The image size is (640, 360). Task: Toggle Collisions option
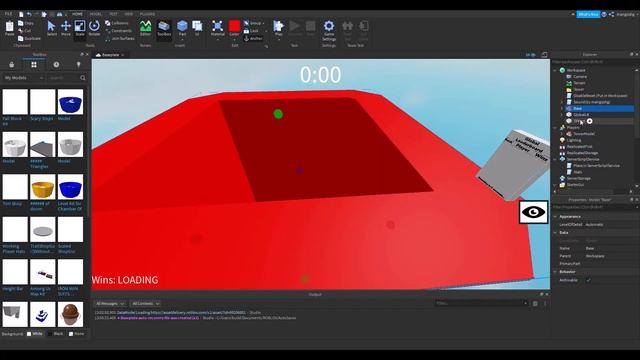[x=117, y=23]
